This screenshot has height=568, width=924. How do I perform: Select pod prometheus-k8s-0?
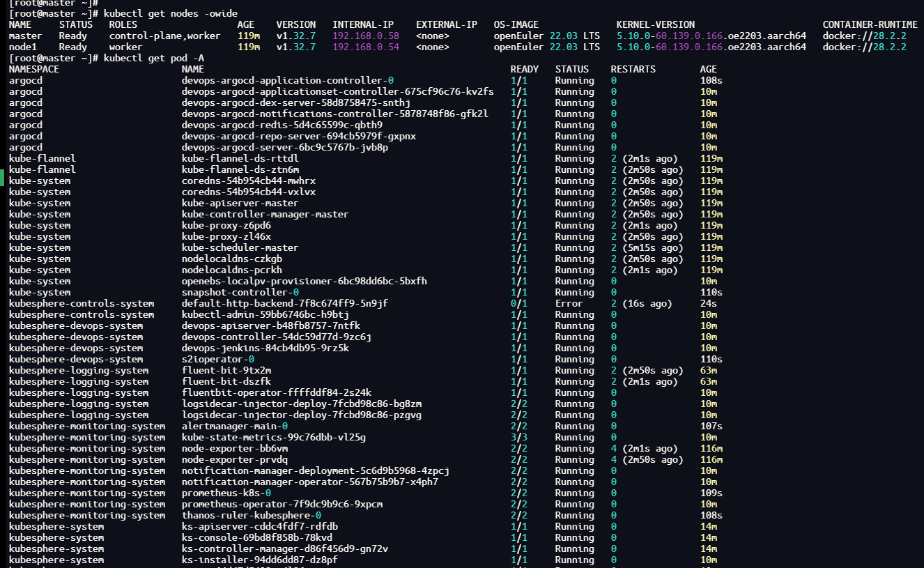coord(226,493)
